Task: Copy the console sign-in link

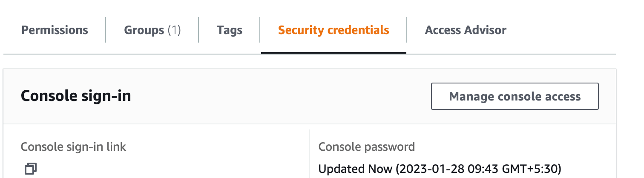Action: (x=31, y=169)
